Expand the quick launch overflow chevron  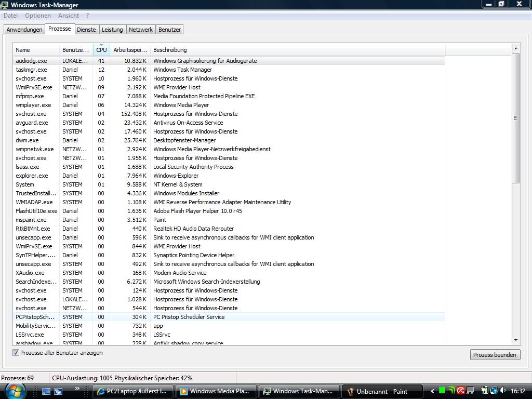click(x=77, y=389)
